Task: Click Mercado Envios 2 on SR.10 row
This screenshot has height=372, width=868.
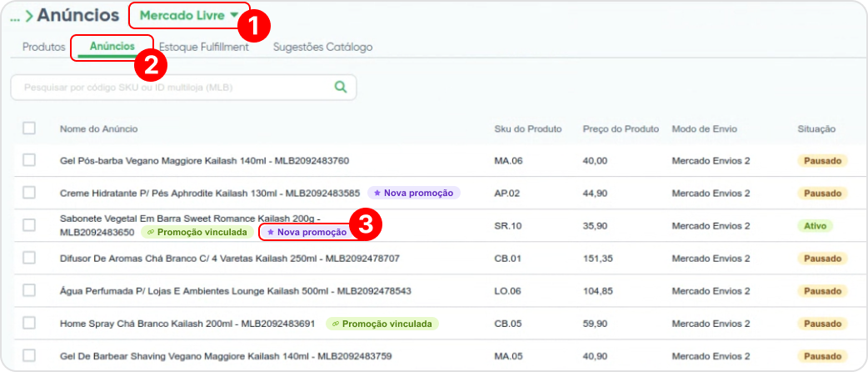Action: 711,226
